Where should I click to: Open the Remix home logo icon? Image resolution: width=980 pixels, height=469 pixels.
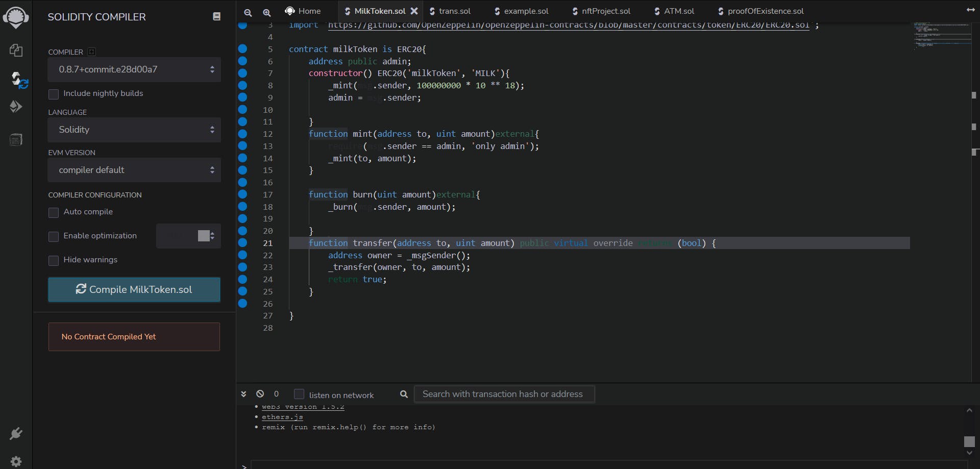16,17
